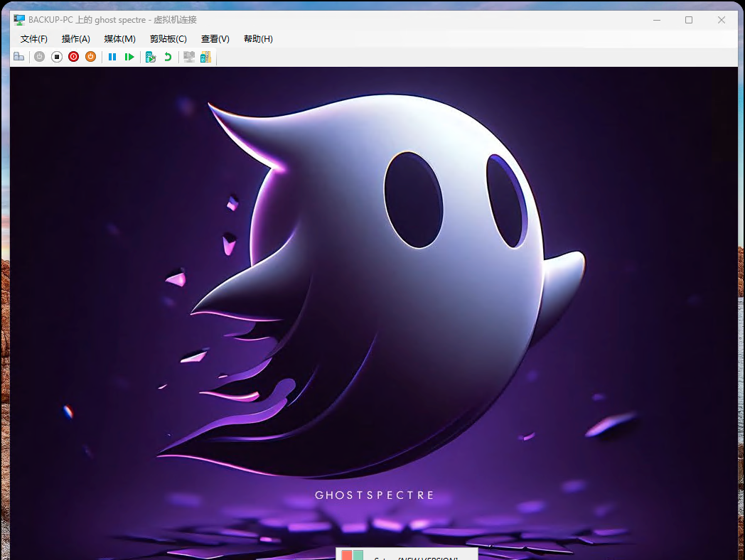This screenshot has width=745, height=560.
Task: Save the virtual machine state
Action: [x=90, y=57]
